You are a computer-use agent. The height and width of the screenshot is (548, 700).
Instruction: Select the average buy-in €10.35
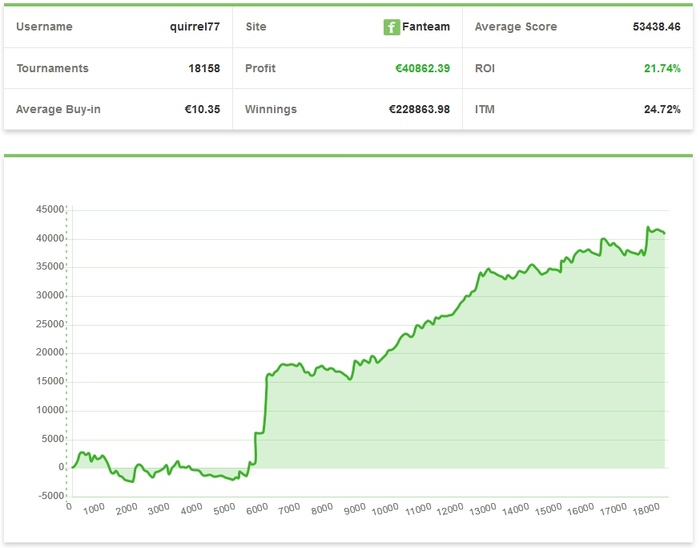[x=202, y=109]
